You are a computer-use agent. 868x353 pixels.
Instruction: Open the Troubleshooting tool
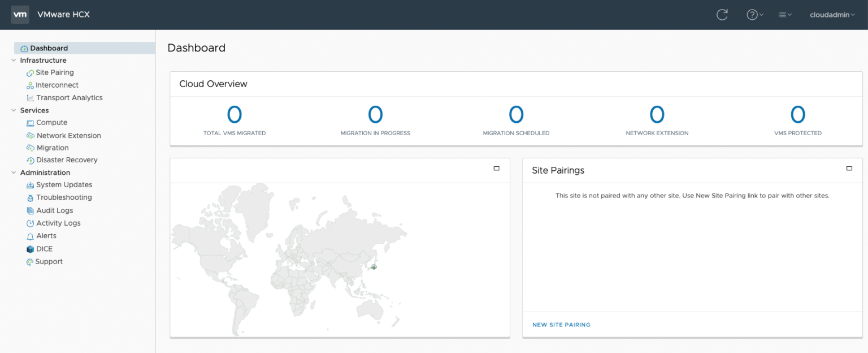click(64, 197)
